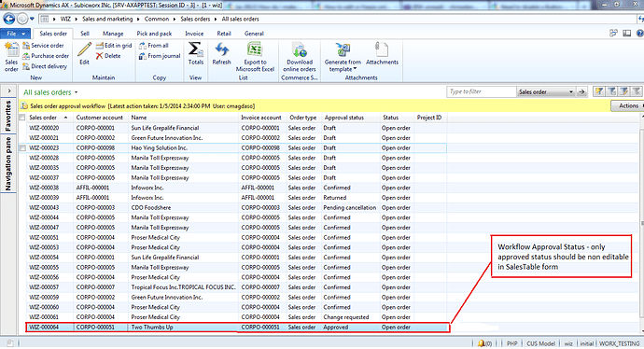The image size is (644, 349).
Task: Click Sales and marketing in breadcrumb
Action: 107,19
